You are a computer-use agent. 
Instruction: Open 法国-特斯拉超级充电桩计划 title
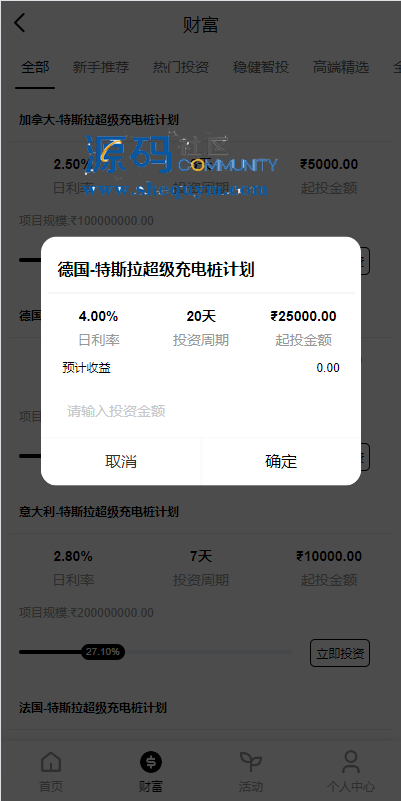pos(93,708)
